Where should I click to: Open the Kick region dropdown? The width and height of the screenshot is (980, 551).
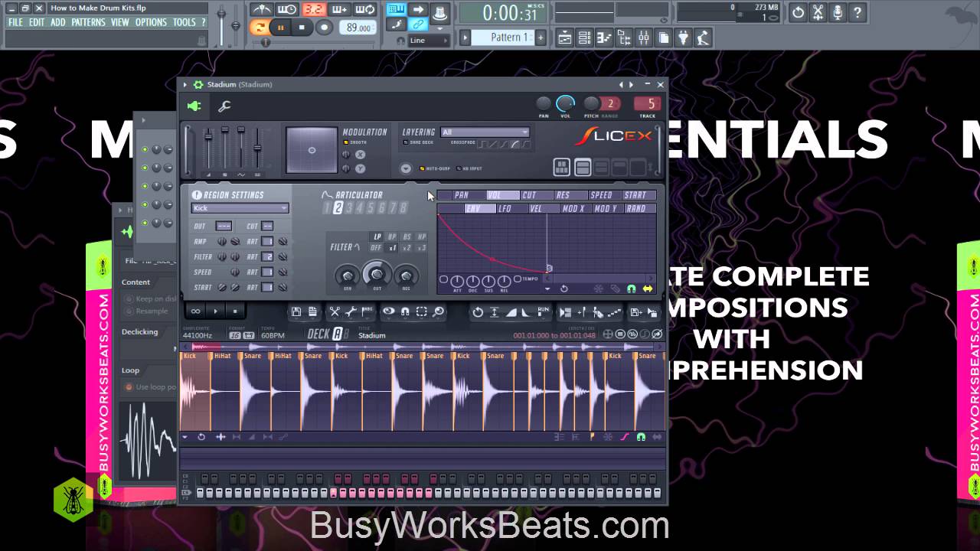(240, 208)
